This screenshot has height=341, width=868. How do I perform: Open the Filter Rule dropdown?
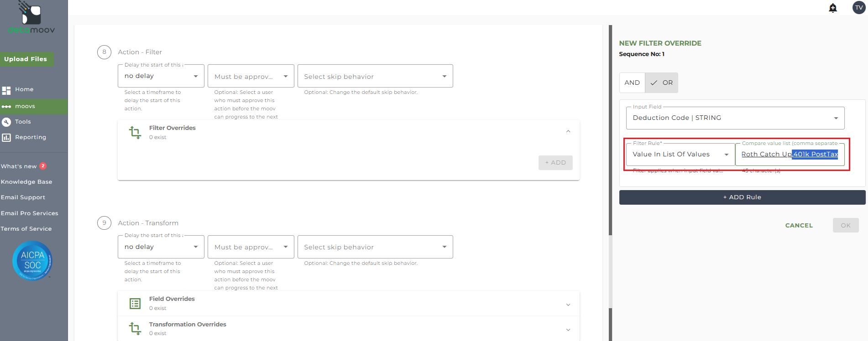(x=680, y=155)
